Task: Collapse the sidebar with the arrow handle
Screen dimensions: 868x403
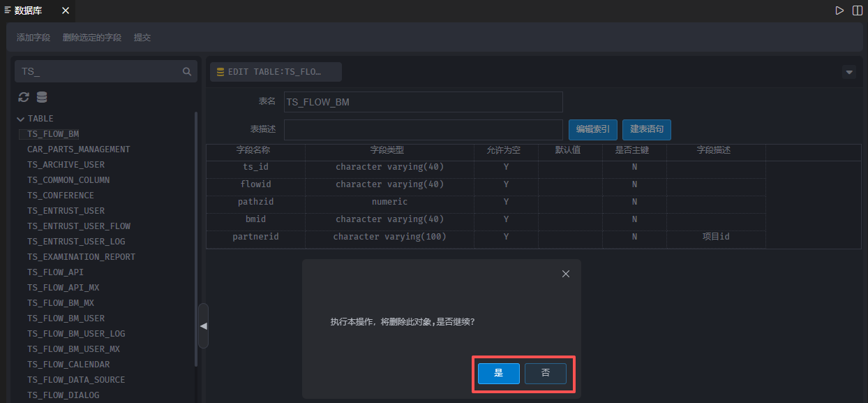Action: tap(203, 326)
